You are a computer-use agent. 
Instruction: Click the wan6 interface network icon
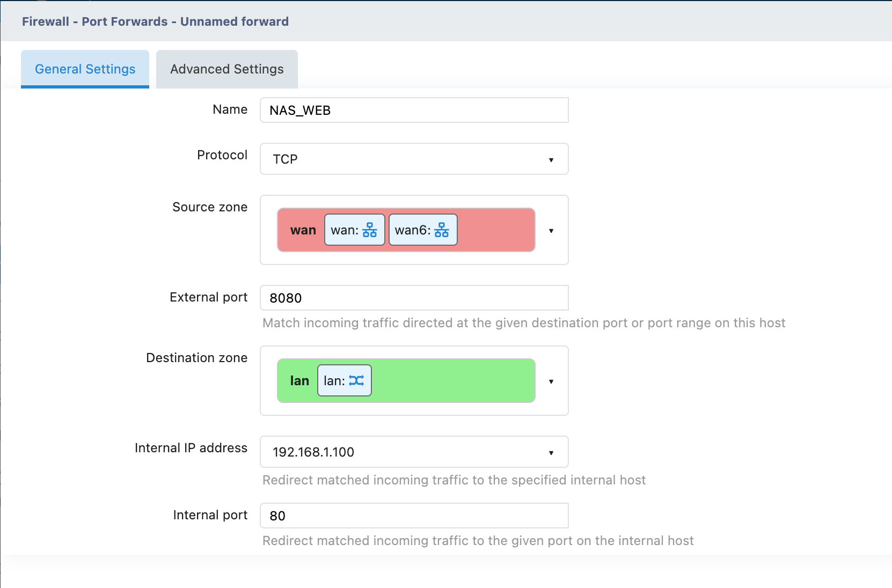[441, 230]
